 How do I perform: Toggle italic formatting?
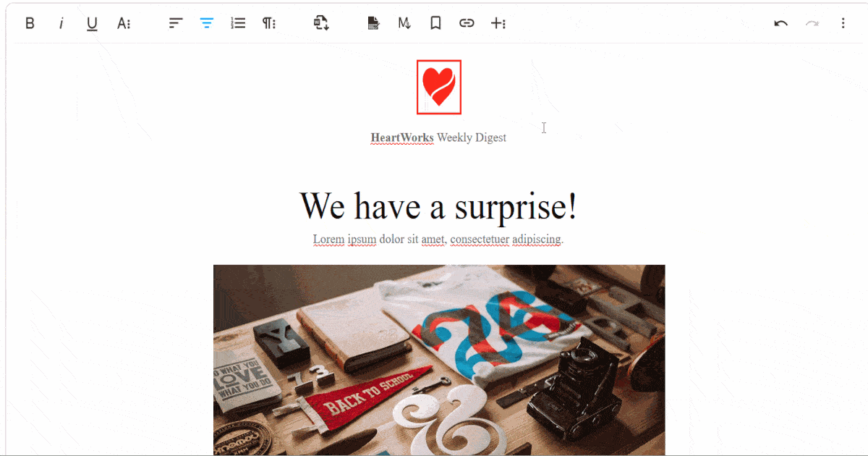click(x=61, y=23)
